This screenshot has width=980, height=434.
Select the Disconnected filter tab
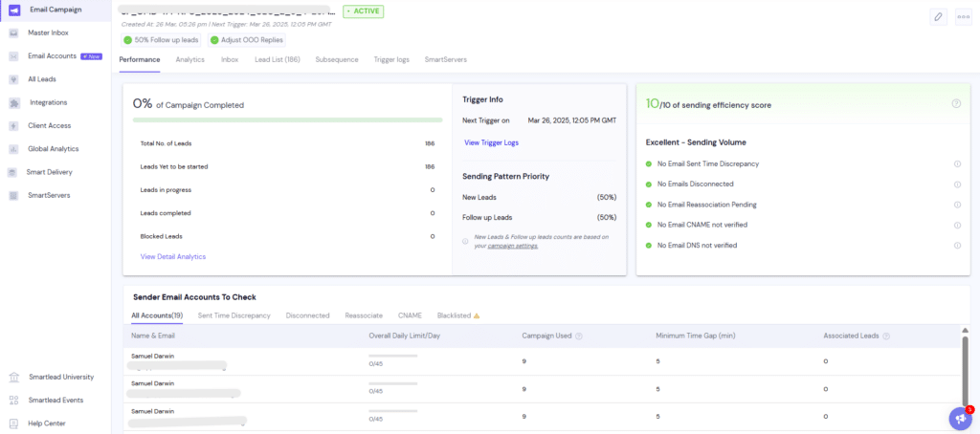pyautogui.click(x=307, y=316)
